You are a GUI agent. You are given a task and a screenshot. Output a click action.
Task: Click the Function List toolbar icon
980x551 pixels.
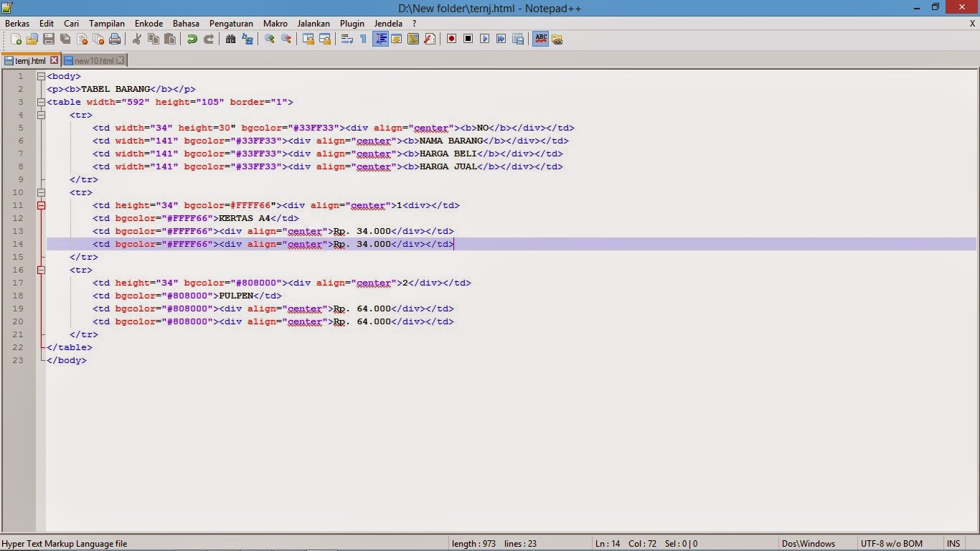coord(429,39)
